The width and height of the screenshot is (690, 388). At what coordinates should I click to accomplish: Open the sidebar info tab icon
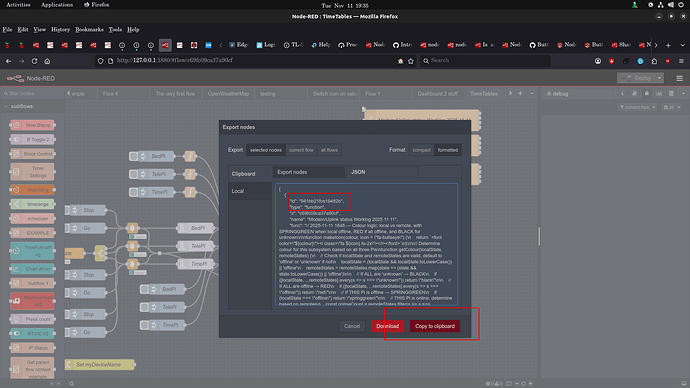[622, 93]
